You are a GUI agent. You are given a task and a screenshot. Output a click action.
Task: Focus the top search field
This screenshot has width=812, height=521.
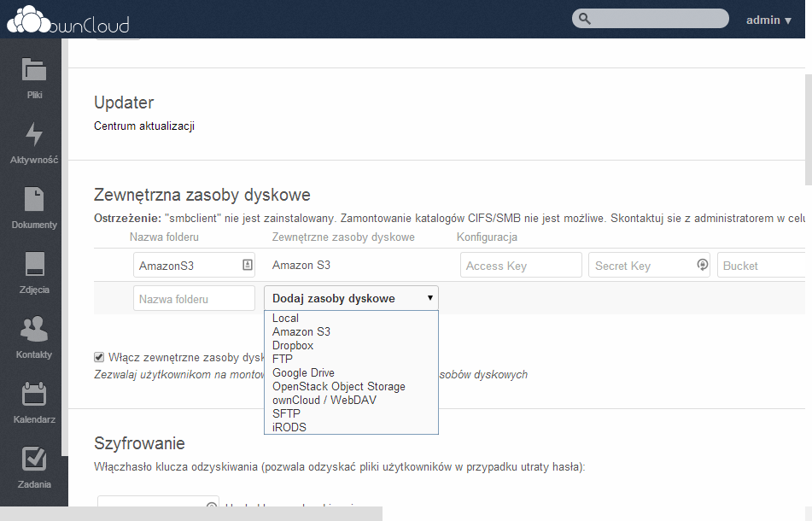[651, 19]
